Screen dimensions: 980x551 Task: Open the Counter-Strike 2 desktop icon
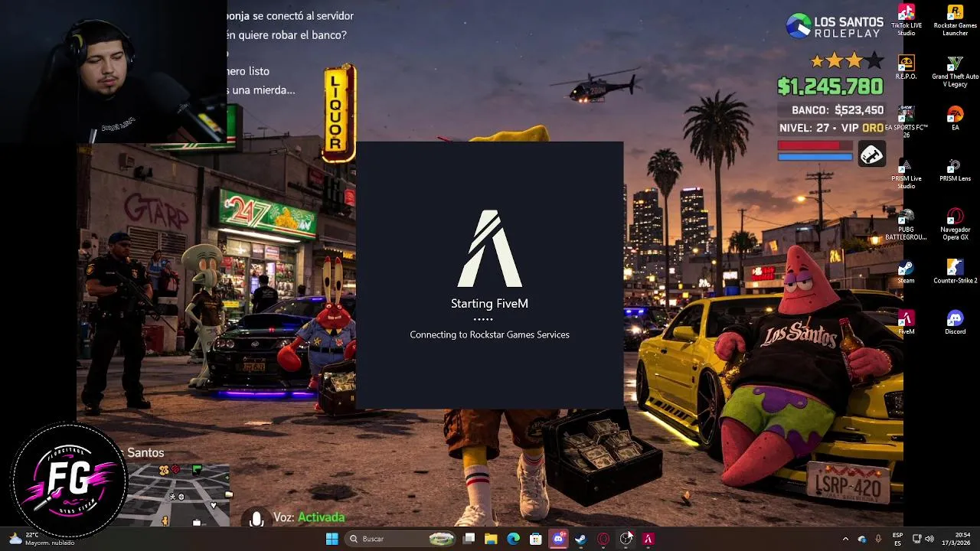[x=955, y=272]
